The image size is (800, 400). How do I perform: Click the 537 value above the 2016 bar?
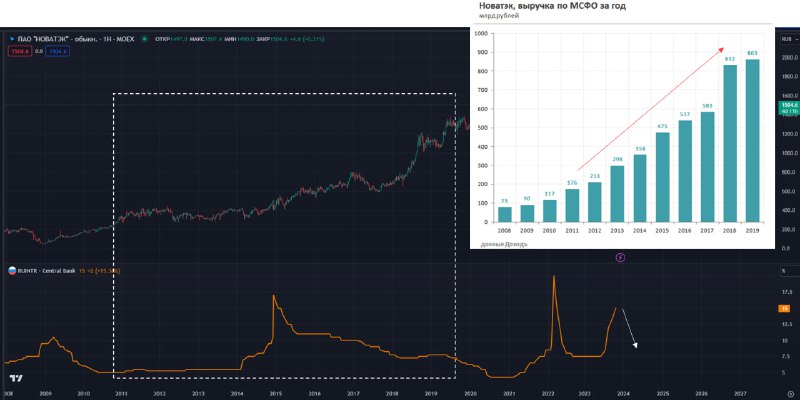[685, 115]
